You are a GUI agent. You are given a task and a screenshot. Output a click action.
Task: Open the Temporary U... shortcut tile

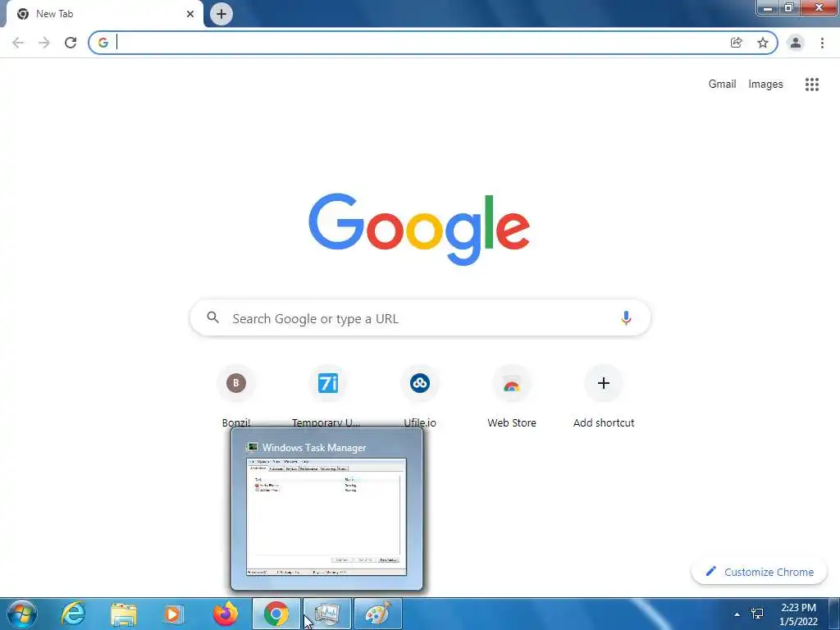point(328,396)
